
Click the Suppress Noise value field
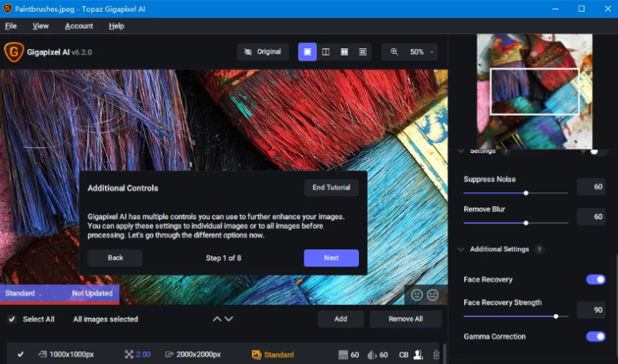pyautogui.click(x=591, y=187)
